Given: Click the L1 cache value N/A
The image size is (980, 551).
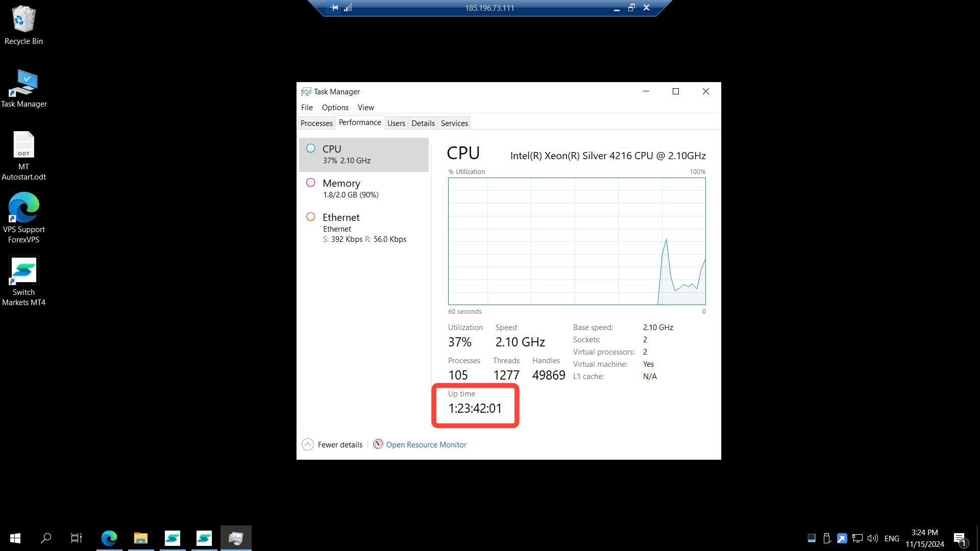Looking at the screenshot, I should [650, 376].
